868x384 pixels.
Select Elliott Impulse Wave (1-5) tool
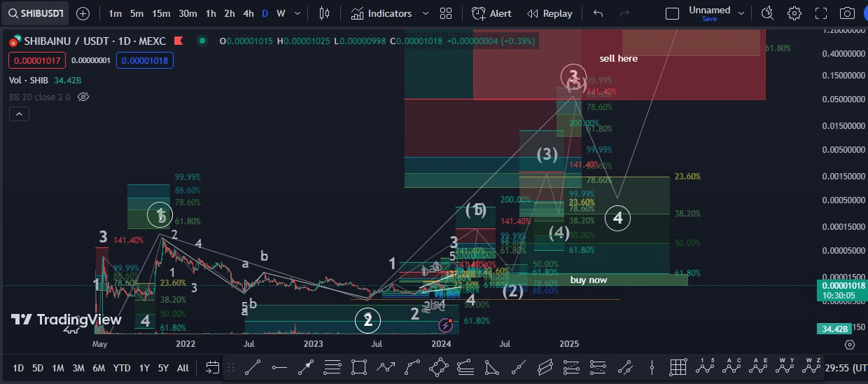coord(705,365)
